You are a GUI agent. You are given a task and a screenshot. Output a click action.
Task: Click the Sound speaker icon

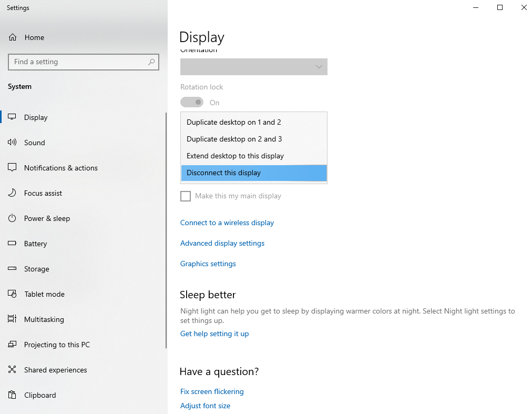[x=12, y=143]
